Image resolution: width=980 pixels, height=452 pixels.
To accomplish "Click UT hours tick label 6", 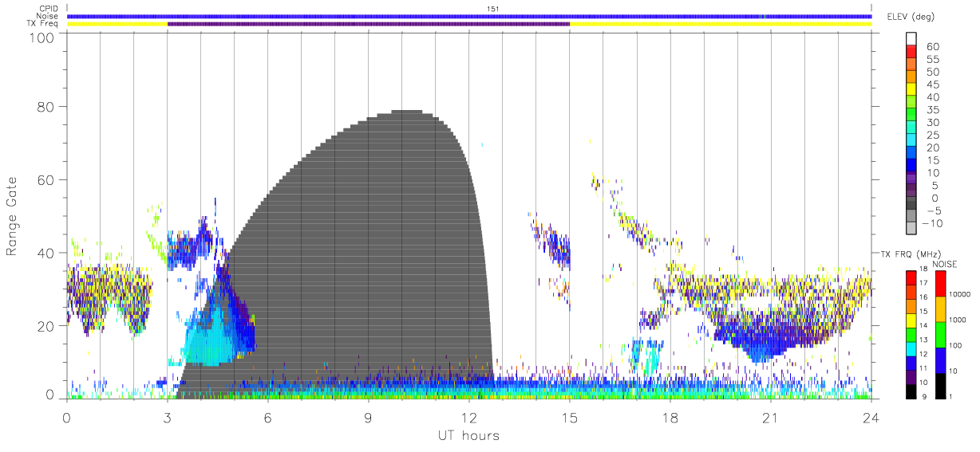I will click(x=267, y=417).
